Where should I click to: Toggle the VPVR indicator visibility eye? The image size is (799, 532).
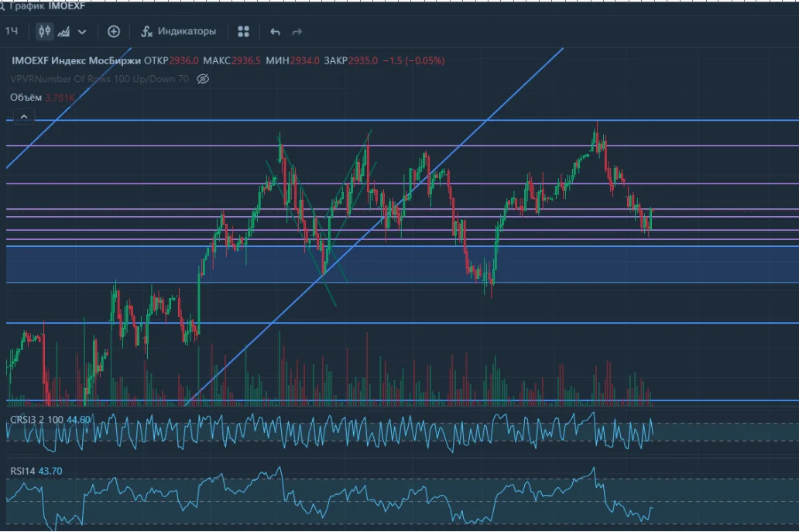tap(203, 79)
